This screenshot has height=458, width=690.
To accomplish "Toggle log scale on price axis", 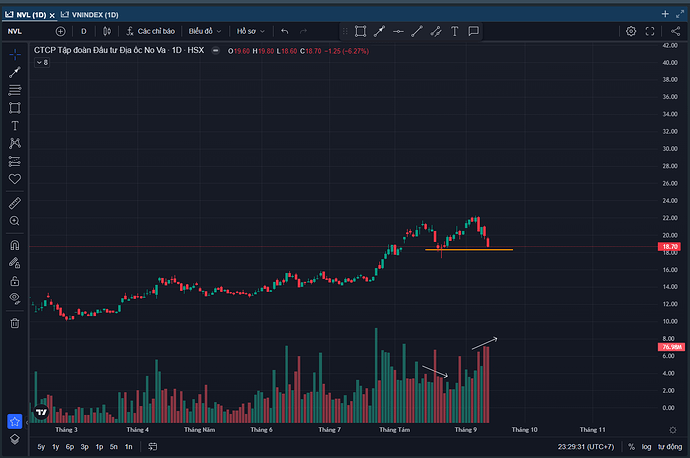I will [x=646, y=447].
